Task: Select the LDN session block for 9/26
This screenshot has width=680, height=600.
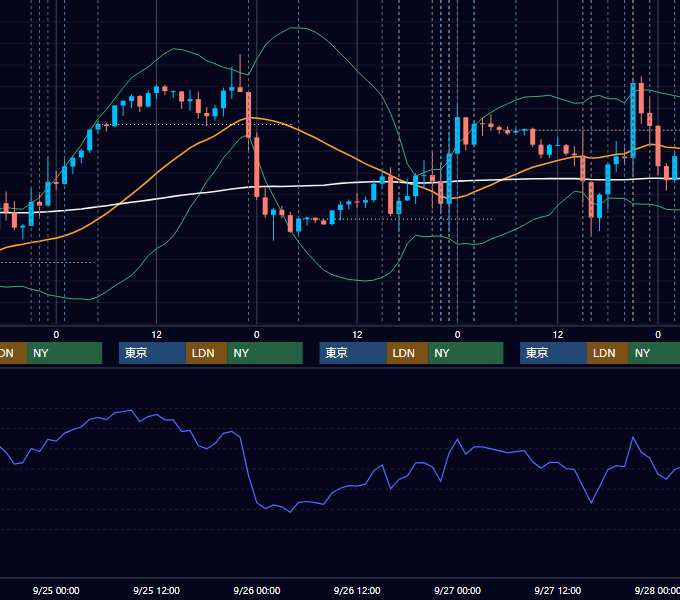Action: coord(407,353)
